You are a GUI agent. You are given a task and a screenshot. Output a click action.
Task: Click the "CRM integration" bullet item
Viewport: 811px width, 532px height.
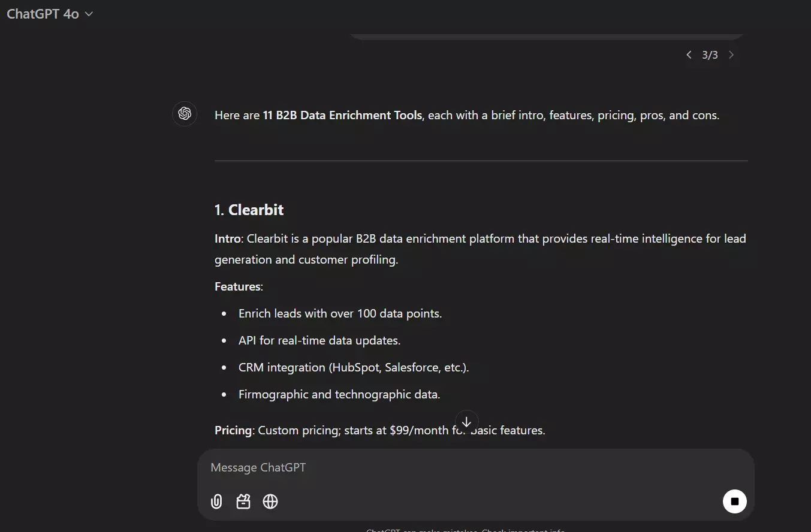(353, 367)
